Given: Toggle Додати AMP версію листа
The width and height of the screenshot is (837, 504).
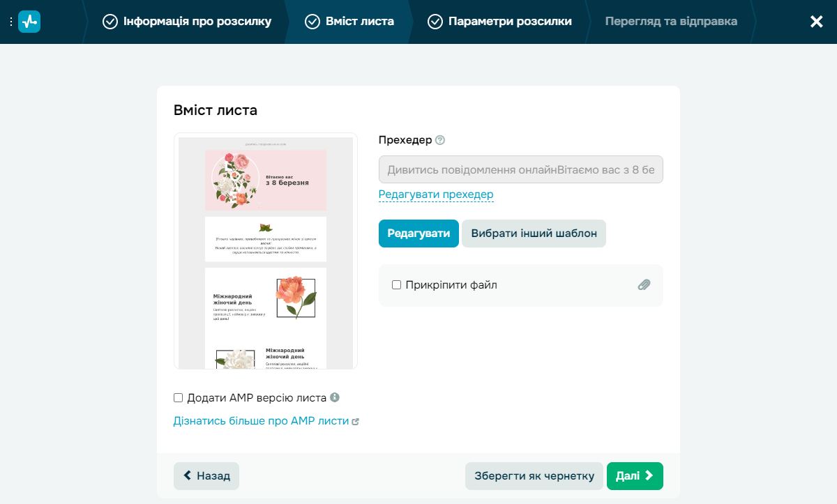Looking at the screenshot, I should click(179, 397).
